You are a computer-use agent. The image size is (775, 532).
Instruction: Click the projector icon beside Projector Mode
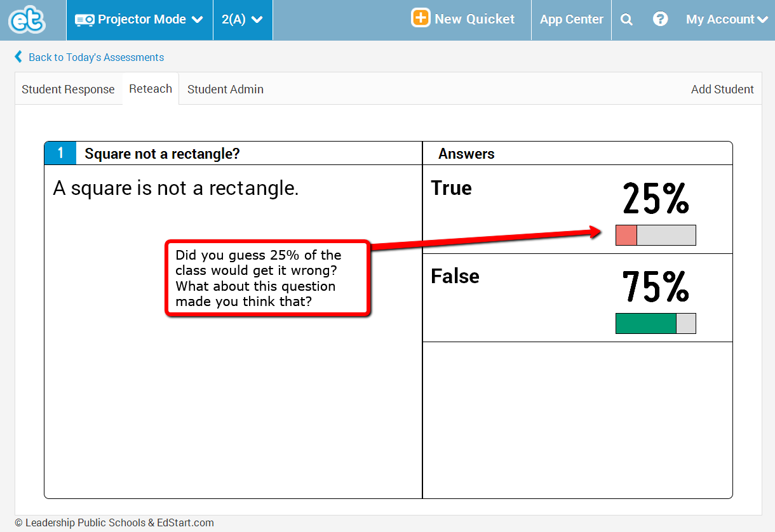pyautogui.click(x=84, y=20)
